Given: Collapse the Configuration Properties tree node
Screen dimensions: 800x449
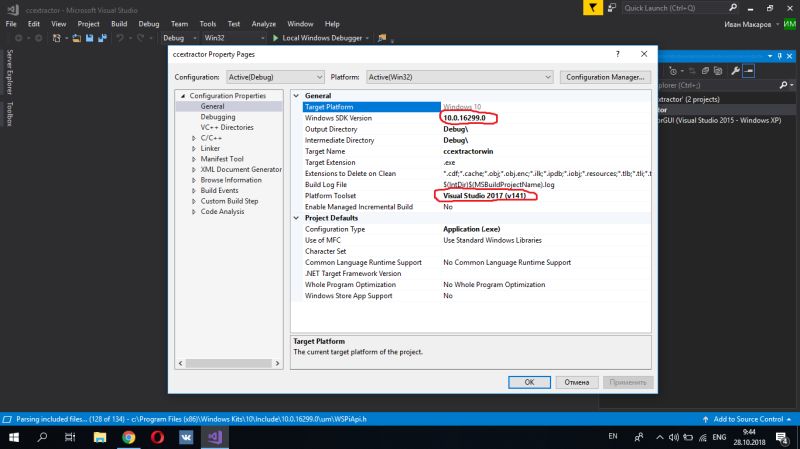Looking at the screenshot, I should coord(183,96).
